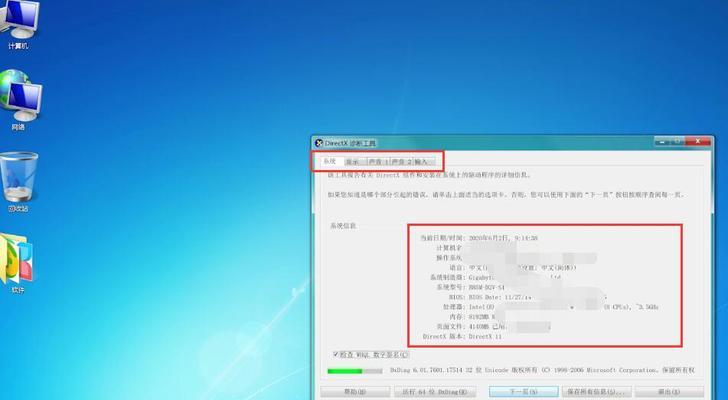Click the 页面文件 line
Screen dimensions: 728x400
pyautogui.click(x=493, y=326)
